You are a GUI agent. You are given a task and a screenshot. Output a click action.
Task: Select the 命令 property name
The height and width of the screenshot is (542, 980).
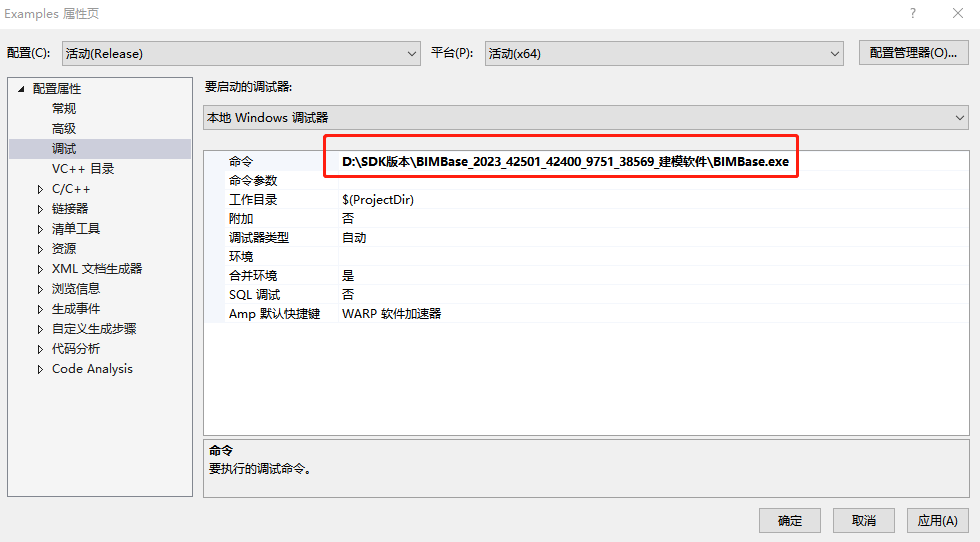[241, 161]
